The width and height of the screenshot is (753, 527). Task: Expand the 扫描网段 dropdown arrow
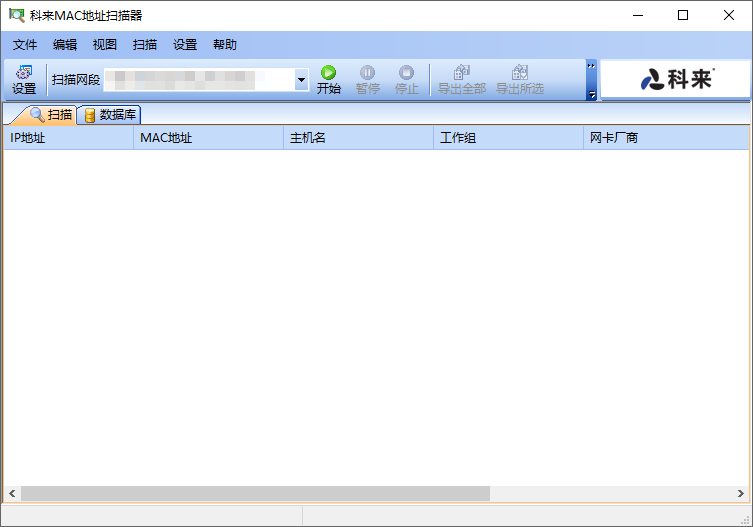302,80
